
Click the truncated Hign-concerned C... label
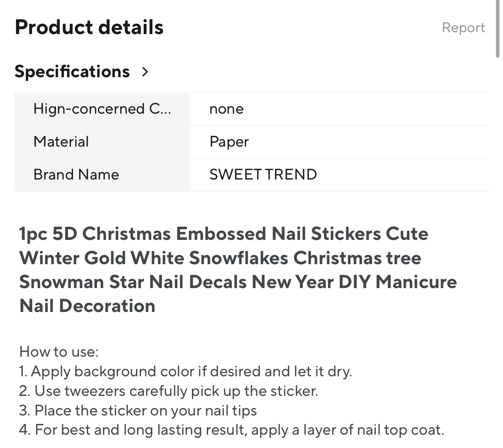coord(102,109)
